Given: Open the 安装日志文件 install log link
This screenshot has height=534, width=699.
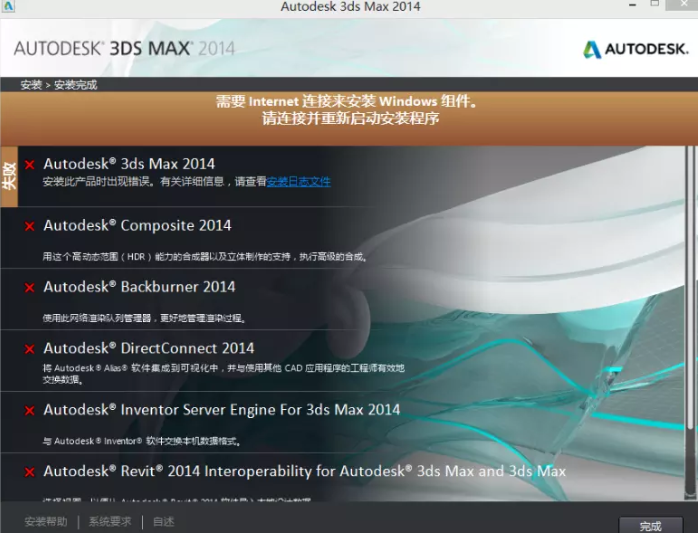Looking at the screenshot, I should coord(298,181).
